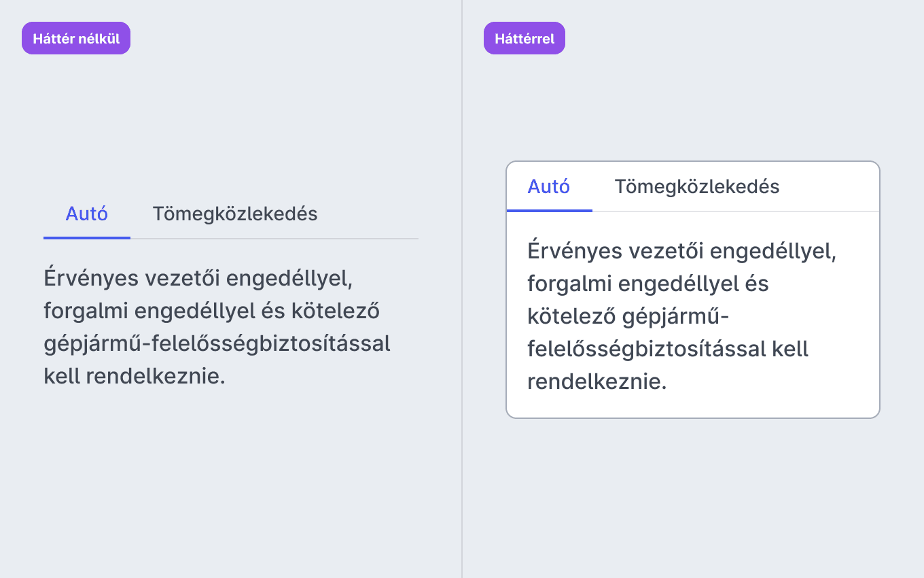The height and width of the screenshot is (578, 924).
Task: Click the blue underline beneath left Autó tab
Action: pos(87,238)
